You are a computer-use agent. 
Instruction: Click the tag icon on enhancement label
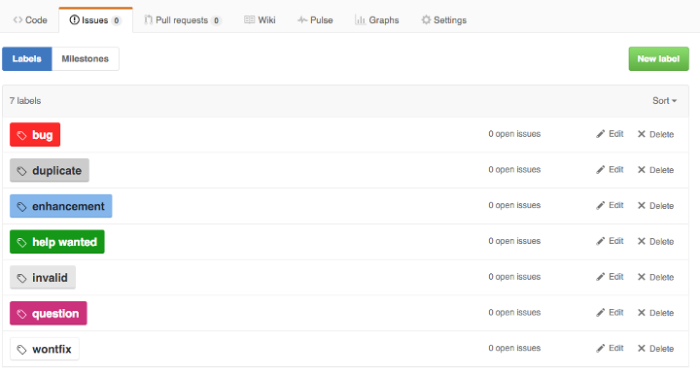(x=21, y=206)
